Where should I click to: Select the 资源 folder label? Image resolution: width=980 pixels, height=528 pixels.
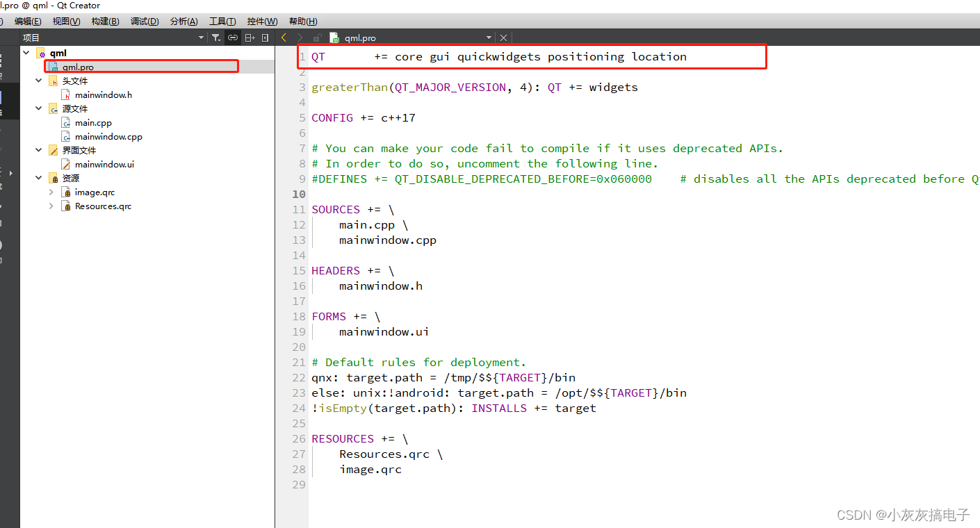coord(71,179)
